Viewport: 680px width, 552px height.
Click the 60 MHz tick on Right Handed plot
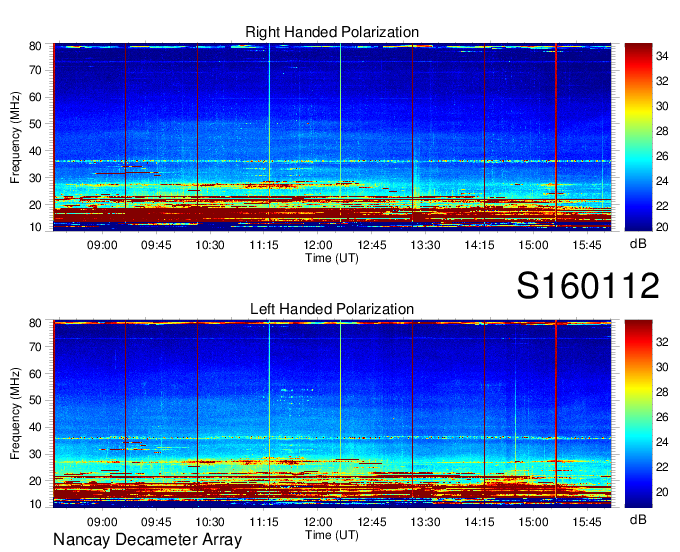coord(35,97)
